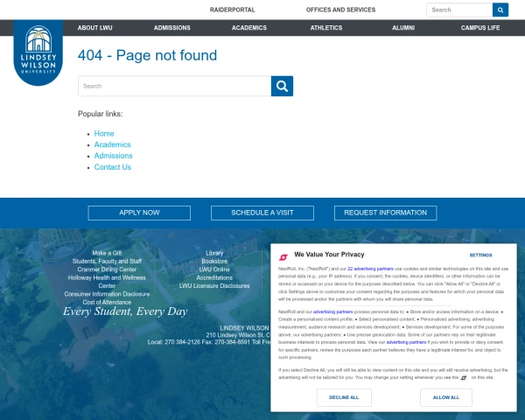Image resolution: width=525 pixels, height=420 pixels.
Task: Click the 'Every Student, Every Day' slogan
Action: 125,311
